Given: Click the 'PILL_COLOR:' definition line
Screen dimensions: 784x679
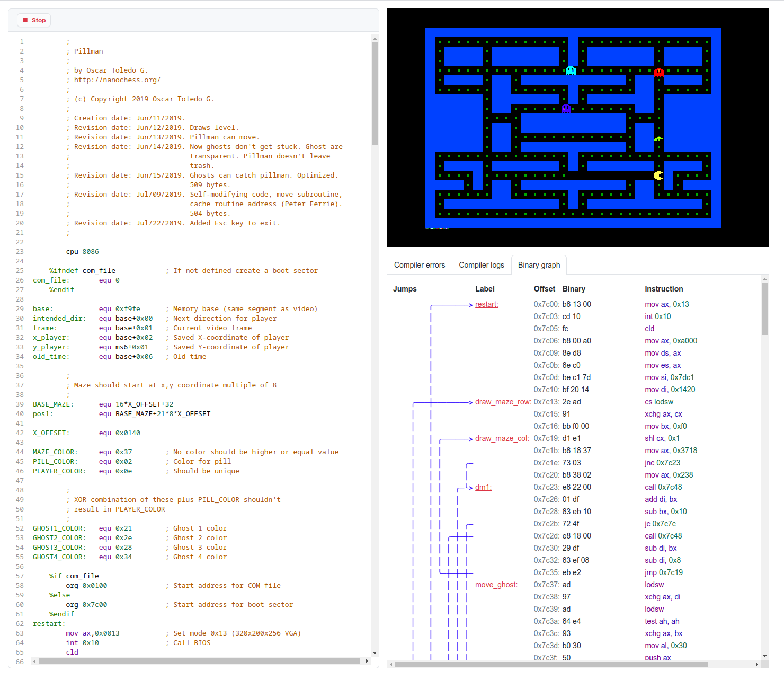Looking at the screenshot, I should [x=132, y=462].
